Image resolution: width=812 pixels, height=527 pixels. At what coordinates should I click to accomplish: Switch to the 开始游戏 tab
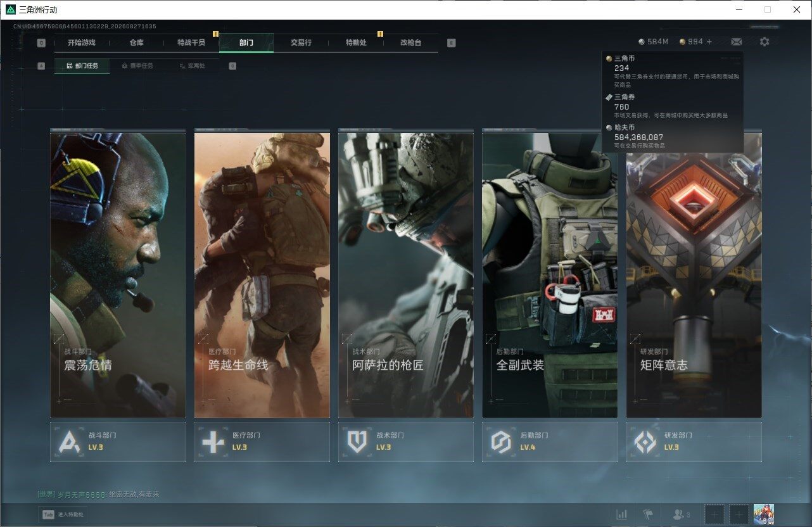click(x=82, y=42)
